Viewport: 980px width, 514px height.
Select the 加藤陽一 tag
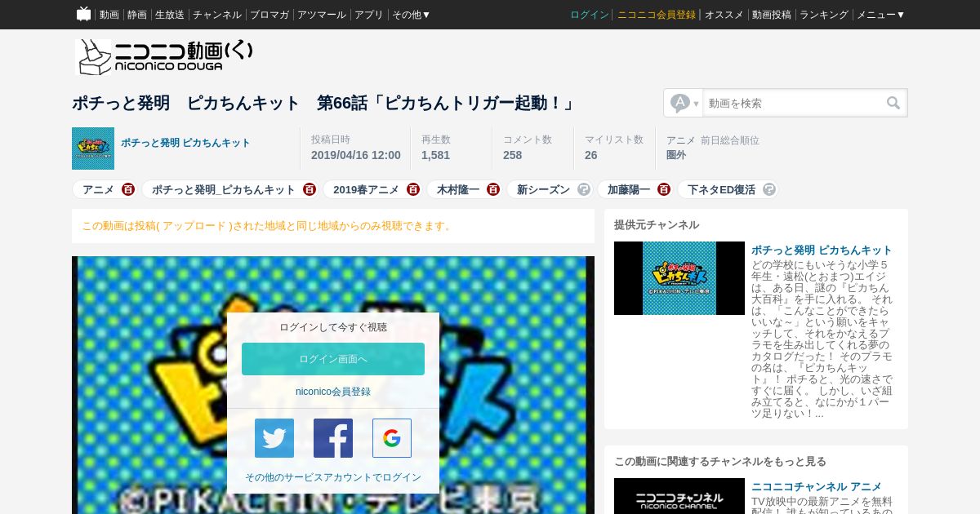coord(629,189)
